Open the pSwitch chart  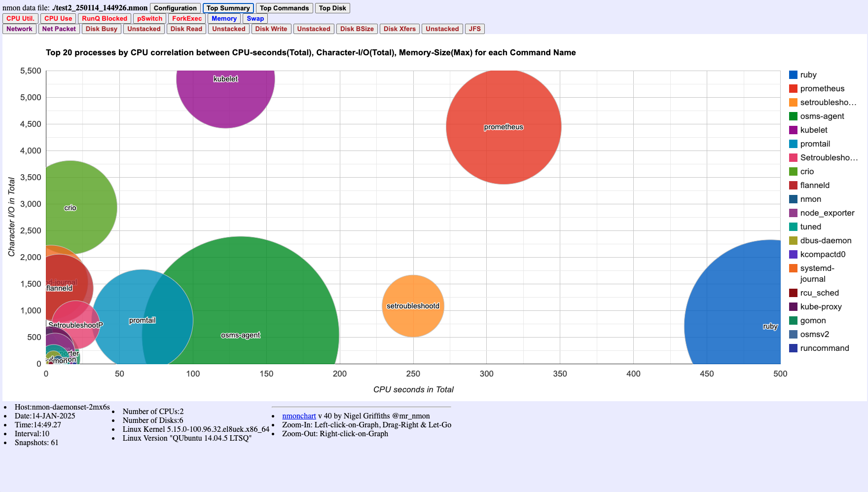point(149,18)
